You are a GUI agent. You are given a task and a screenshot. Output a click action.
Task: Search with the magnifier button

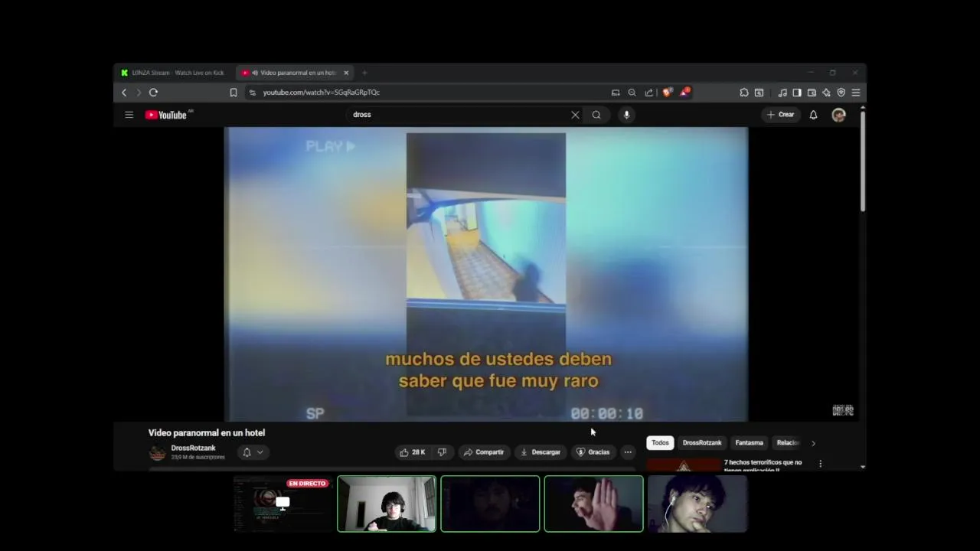pos(596,115)
